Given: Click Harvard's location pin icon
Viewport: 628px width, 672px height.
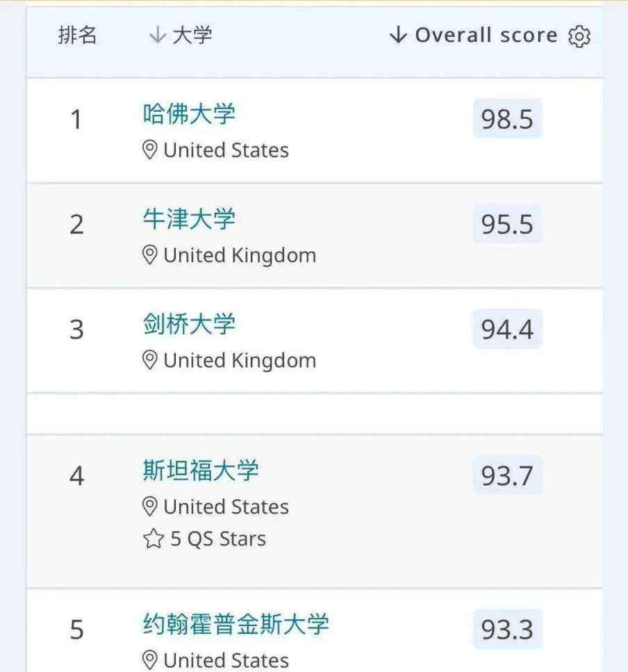Looking at the screenshot, I should (x=149, y=150).
